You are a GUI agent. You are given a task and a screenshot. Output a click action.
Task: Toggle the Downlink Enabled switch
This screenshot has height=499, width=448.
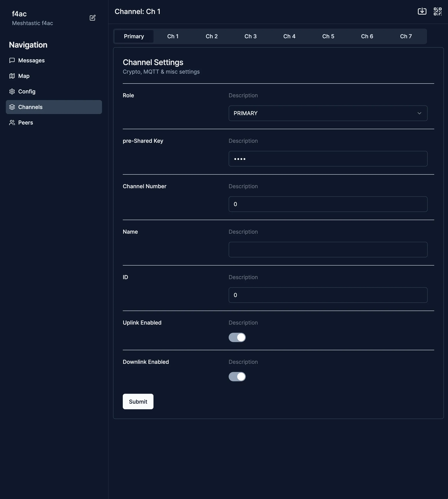pyautogui.click(x=237, y=376)
